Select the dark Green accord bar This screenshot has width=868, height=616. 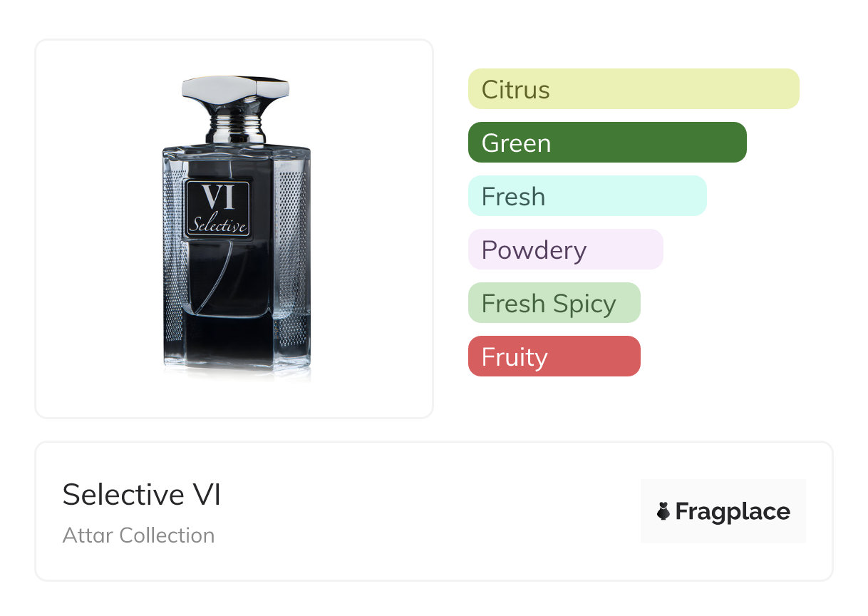[x=606, y=143]
